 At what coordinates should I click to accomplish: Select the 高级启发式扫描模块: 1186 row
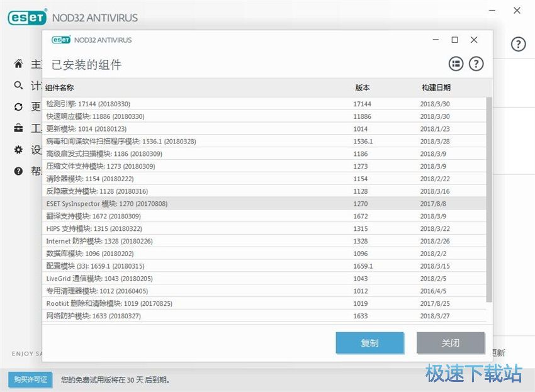tap(264, 154)
